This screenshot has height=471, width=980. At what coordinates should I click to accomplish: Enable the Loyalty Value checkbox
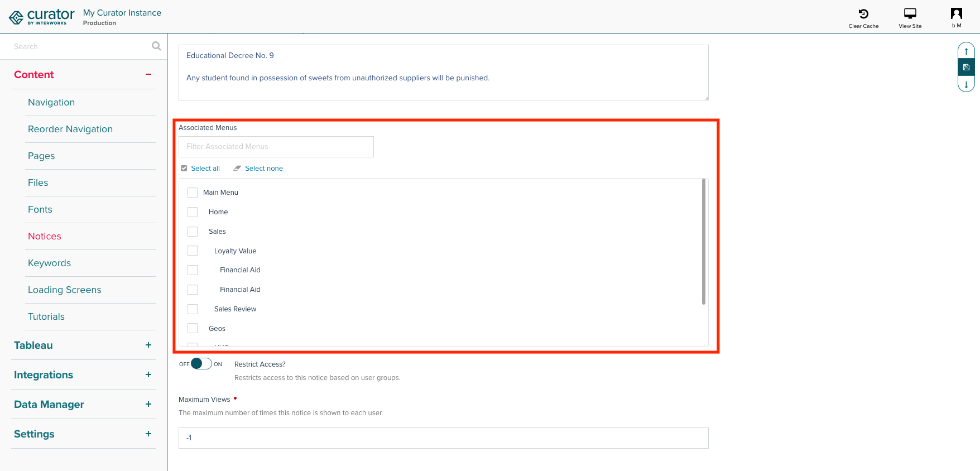(x=193, y=251)
